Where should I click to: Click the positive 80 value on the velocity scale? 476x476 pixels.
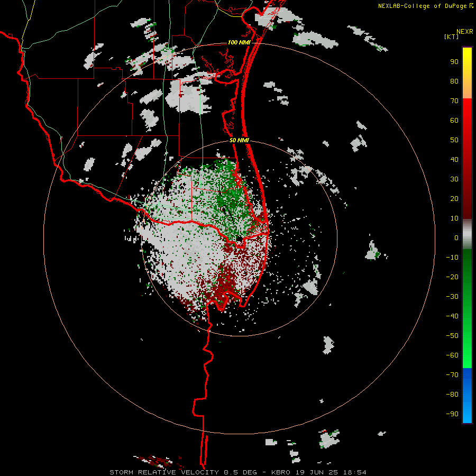(454, 81)
